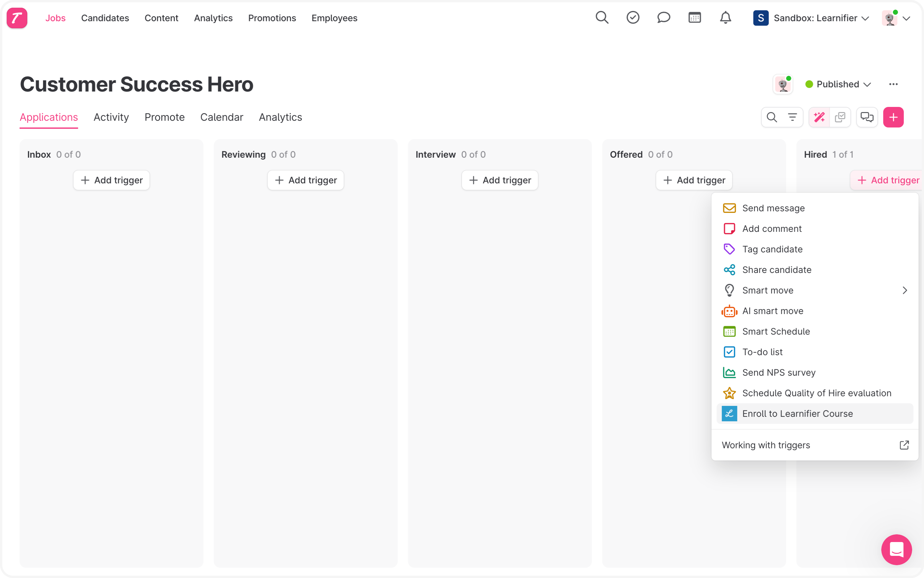Choose the To-do list trigger
This screenshot has width=924, height=578.
click(815, 352)
